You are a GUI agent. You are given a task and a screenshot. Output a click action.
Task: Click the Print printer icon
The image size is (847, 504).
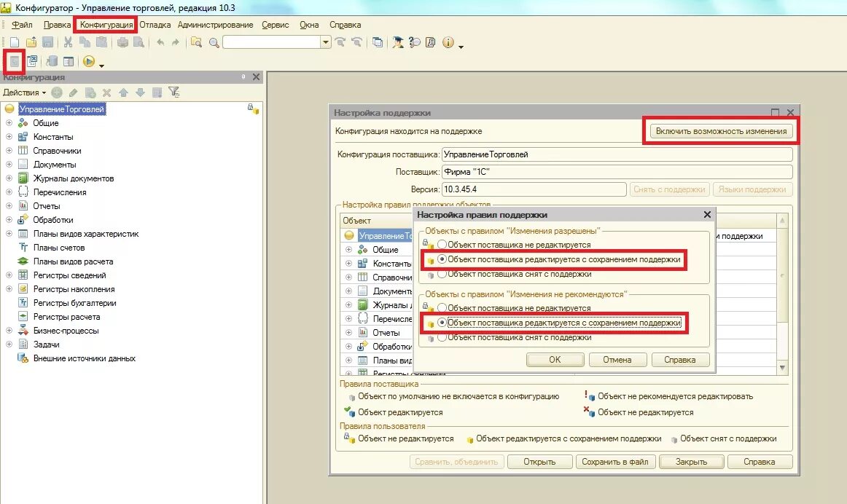(122, 42)
